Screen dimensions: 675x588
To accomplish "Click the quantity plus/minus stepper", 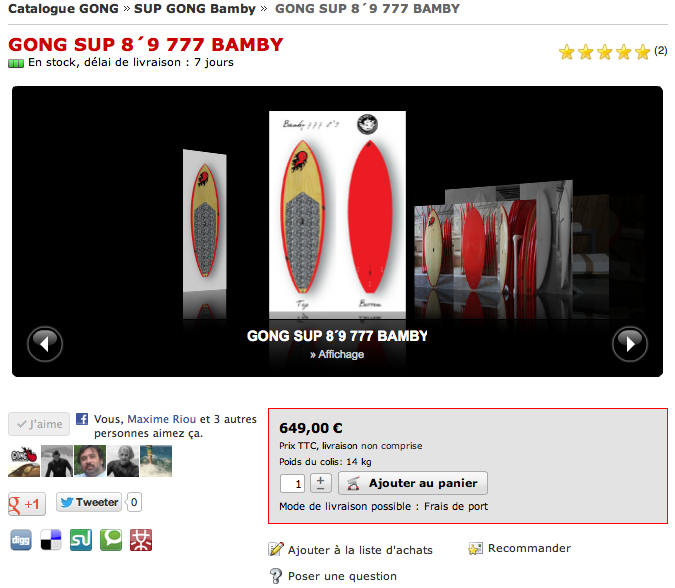I will pos(321,483).
